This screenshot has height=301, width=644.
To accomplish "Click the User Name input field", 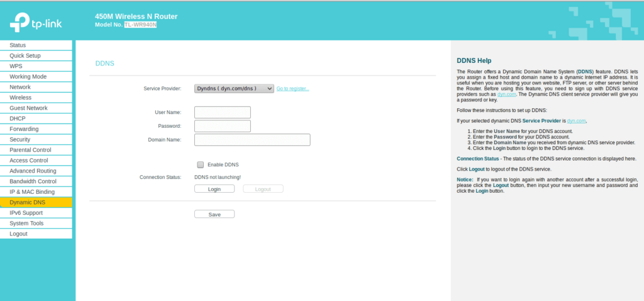I will (x=223, y=113).
